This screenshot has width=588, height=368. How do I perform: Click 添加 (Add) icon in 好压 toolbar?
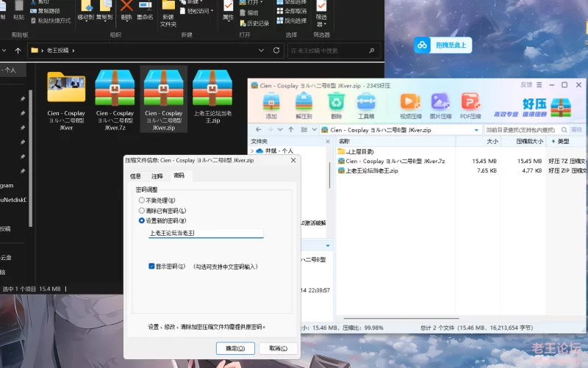(x=271, y=102)
